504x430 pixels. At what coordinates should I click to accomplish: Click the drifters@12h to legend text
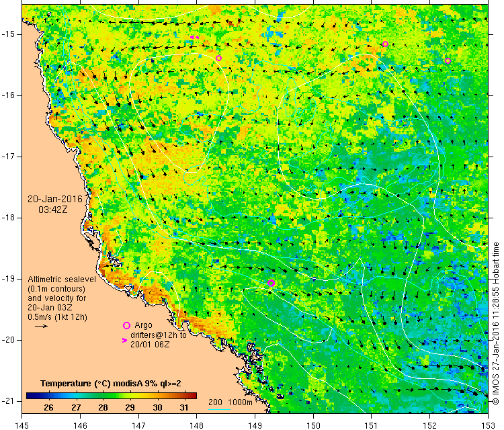point(159,335)
